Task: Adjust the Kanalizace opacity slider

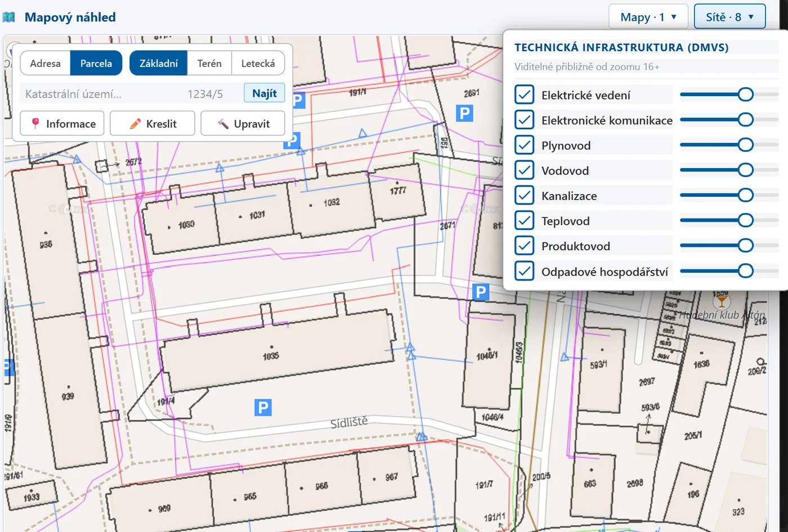Action: point(729,195)
